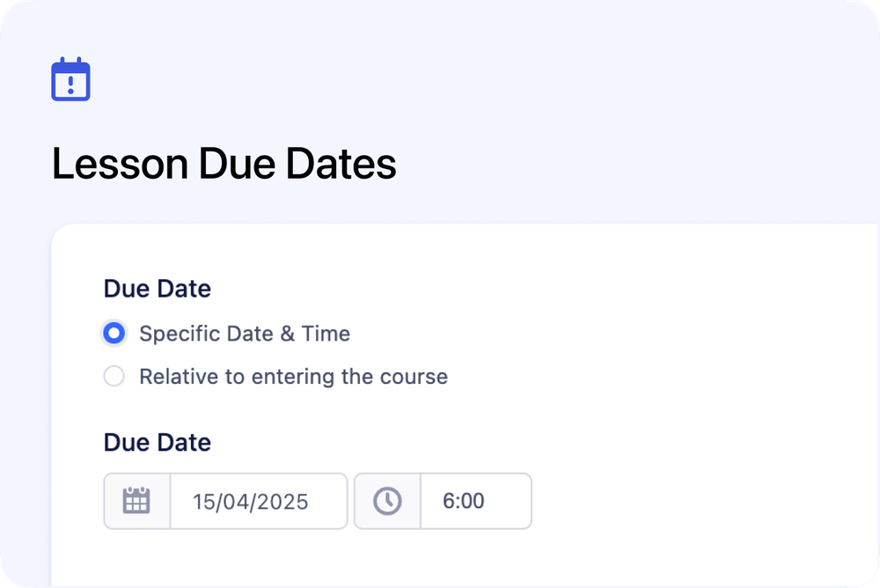Click the Specific Date & Time label text
This screenshot has width=880, height=588.
tap(243, 333)
